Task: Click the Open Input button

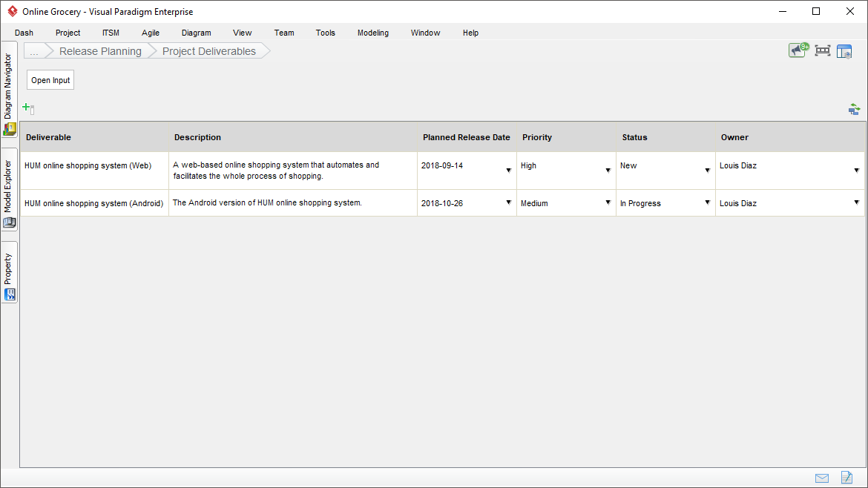Action: (x=50, y=80)
